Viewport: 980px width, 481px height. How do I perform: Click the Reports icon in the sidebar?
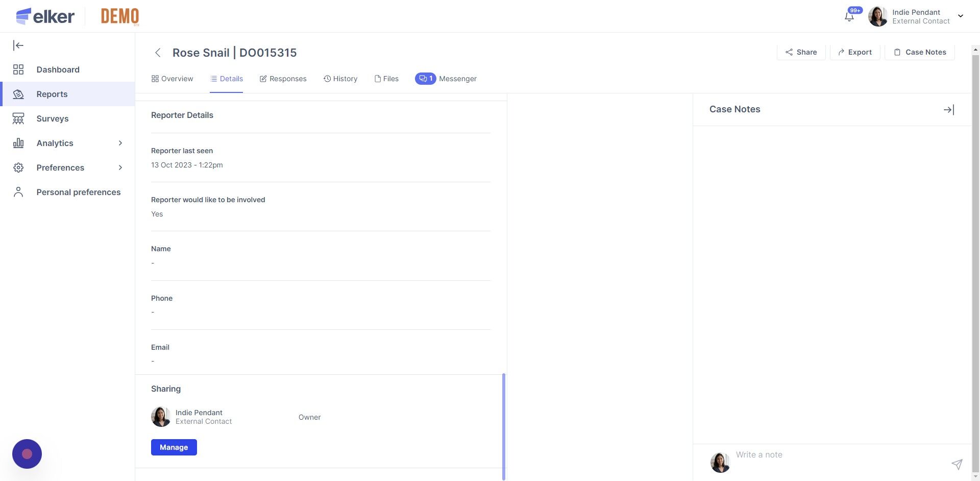click(x=18, y=94)
